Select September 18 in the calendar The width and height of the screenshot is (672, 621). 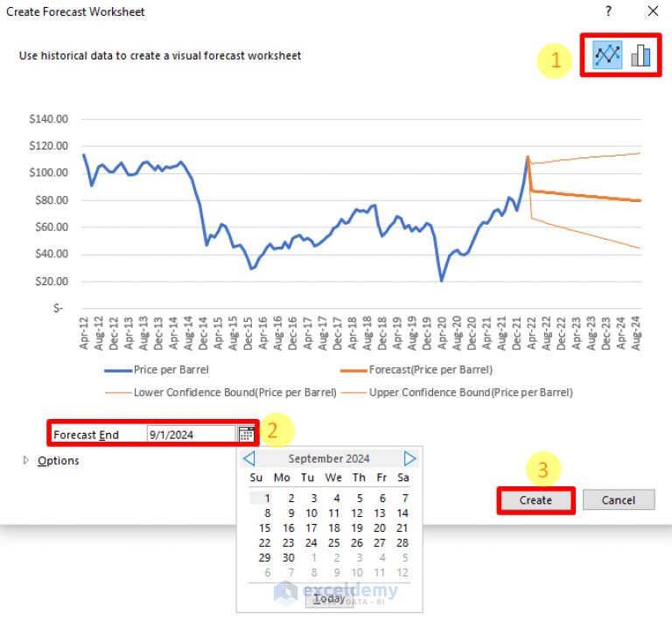pyautogui.click(x=334, y=528)
